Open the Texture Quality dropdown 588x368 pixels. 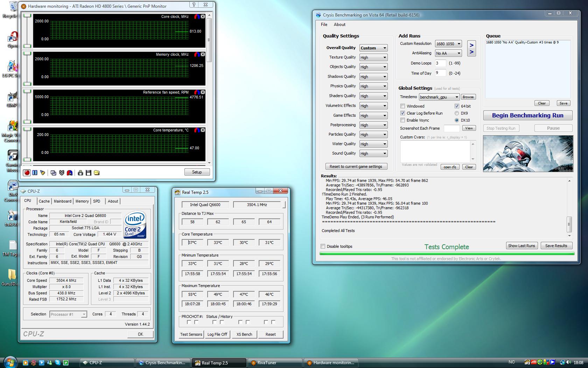coord(373,57)
